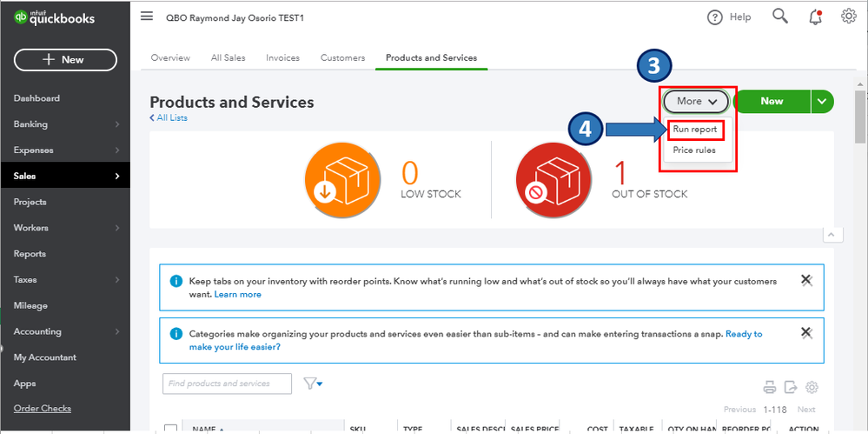Click the QuickBooks logo
Viewport: 868px width, 434px height.
pyautogui.click(x=54, y=17)
